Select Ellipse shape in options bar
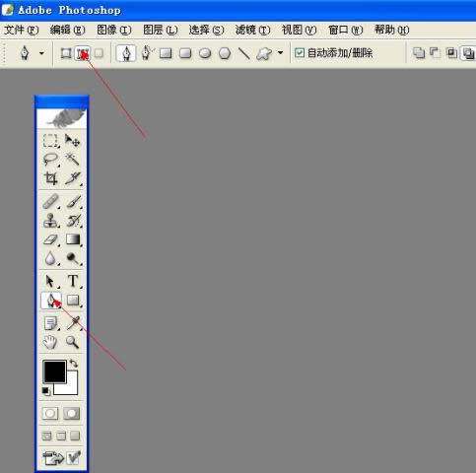This screenshot has width=476, height=473. pos(205,53)
